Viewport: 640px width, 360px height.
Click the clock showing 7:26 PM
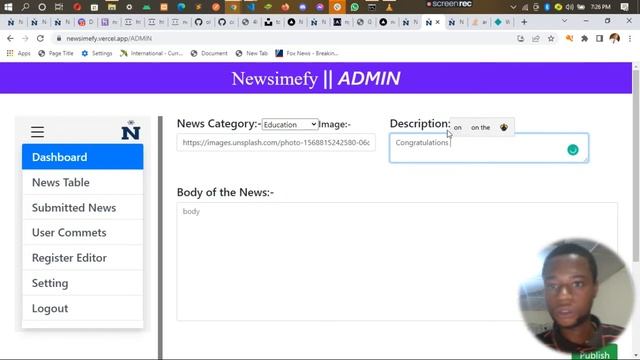tap(600, 7)
